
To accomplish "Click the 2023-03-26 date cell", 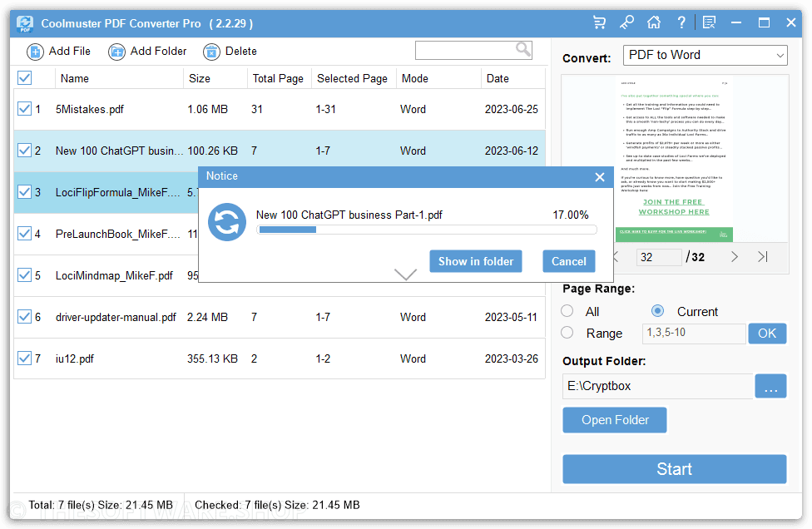I will (x=512, y=358).
